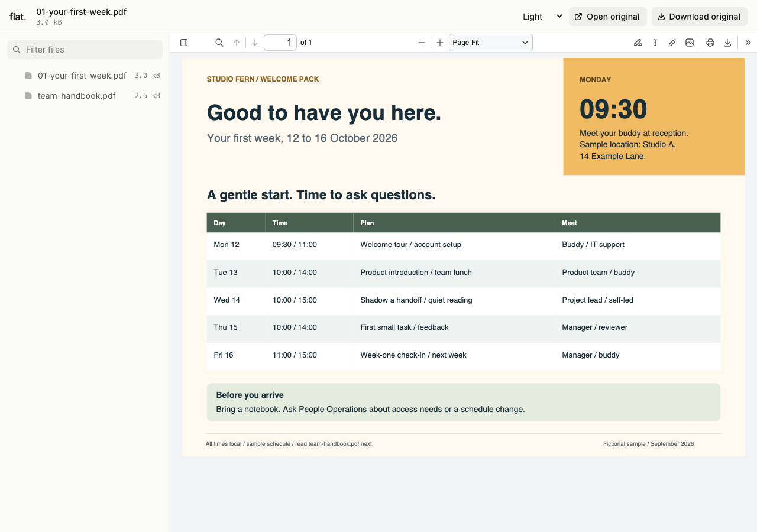Focus the Filter files input
The width and height of the screenshot is (757, 532).
pos(85,50)
